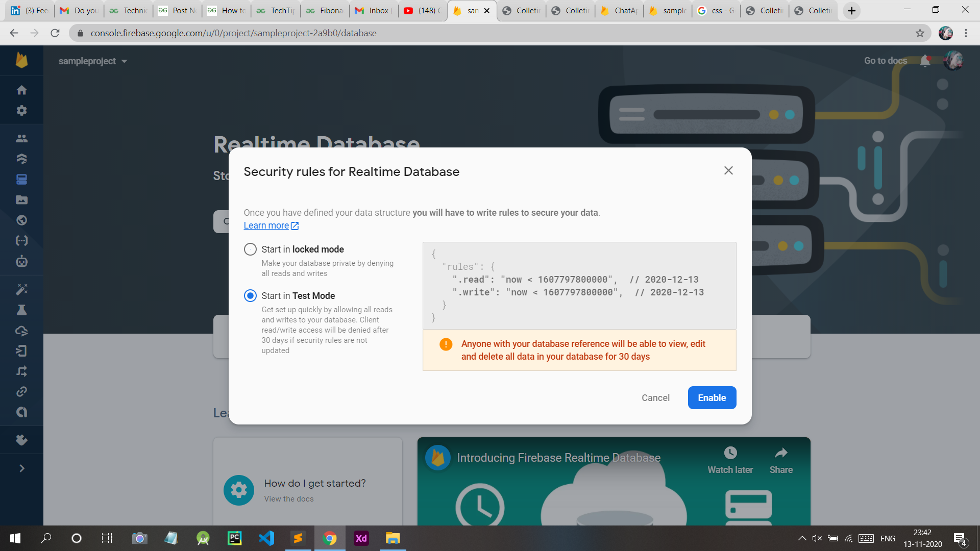The image size is (980, 551).
Task: Switch to the Gmail Inbox tab
Action: tap(374, 11)
